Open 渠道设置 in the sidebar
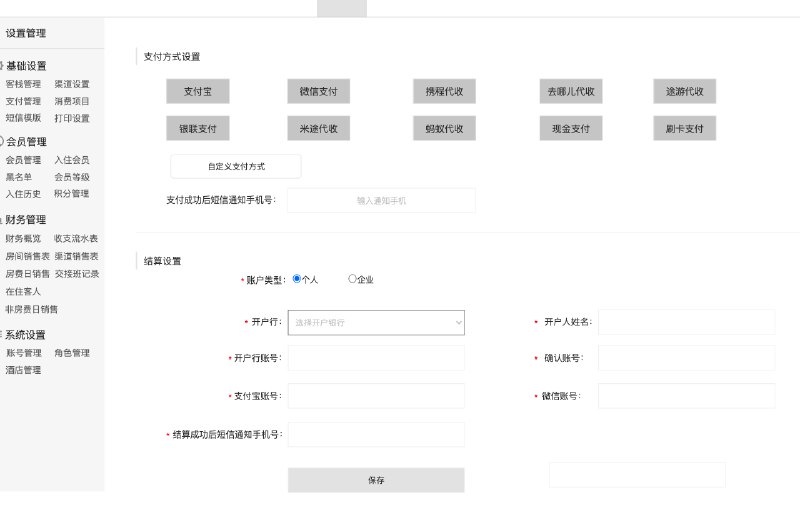 click(72, 84)
